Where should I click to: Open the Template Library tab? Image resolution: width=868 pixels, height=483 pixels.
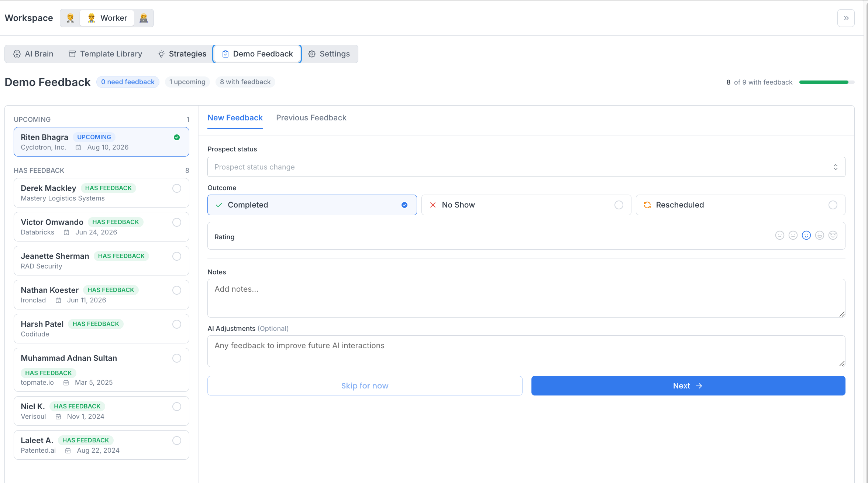tap(106, 54)
